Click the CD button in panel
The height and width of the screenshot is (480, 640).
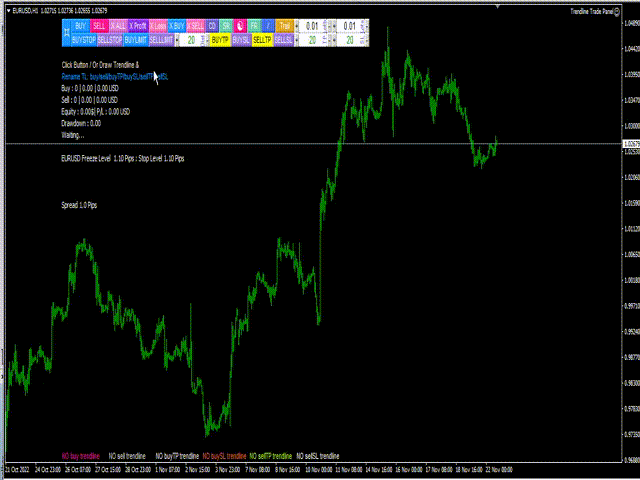[212, 26]
